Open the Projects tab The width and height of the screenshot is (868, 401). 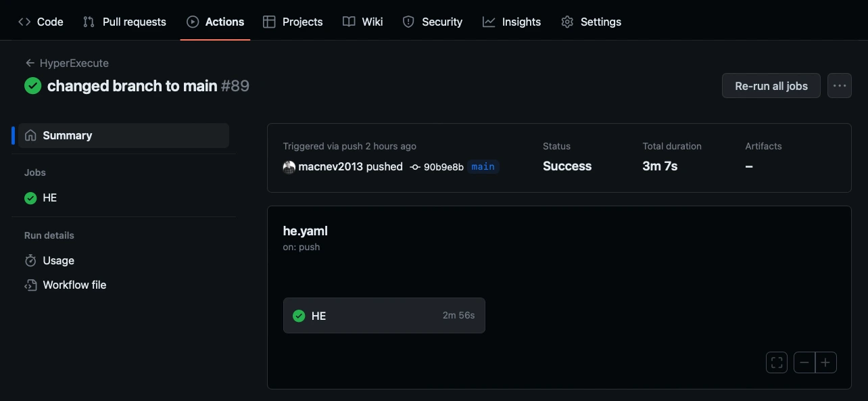click(293, 22)
